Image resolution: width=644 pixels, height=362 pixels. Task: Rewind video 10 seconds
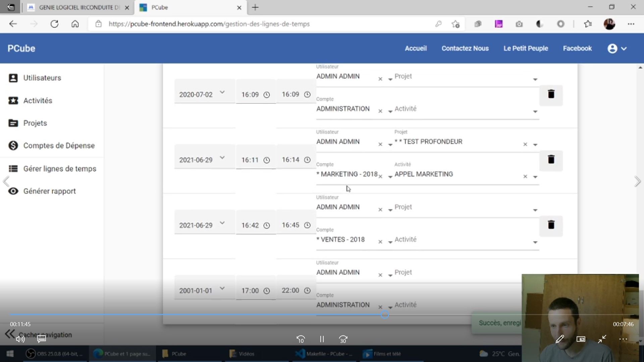coord(301,339)
